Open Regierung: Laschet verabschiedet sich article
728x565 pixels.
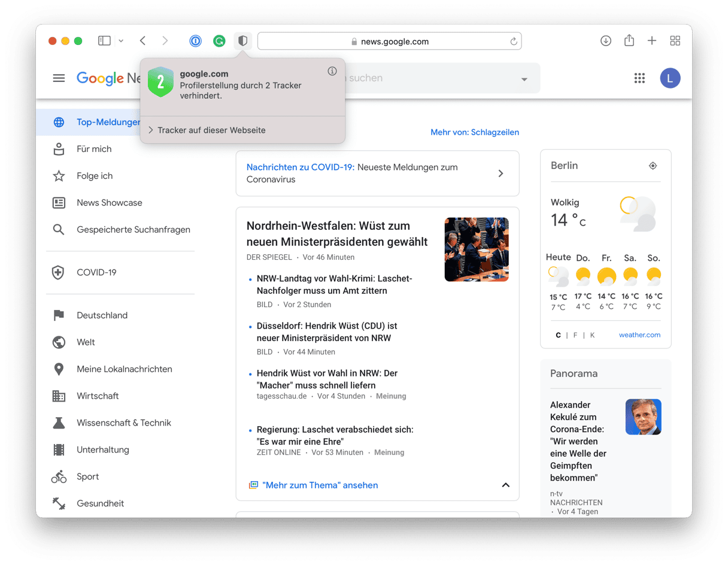[335, 436]
